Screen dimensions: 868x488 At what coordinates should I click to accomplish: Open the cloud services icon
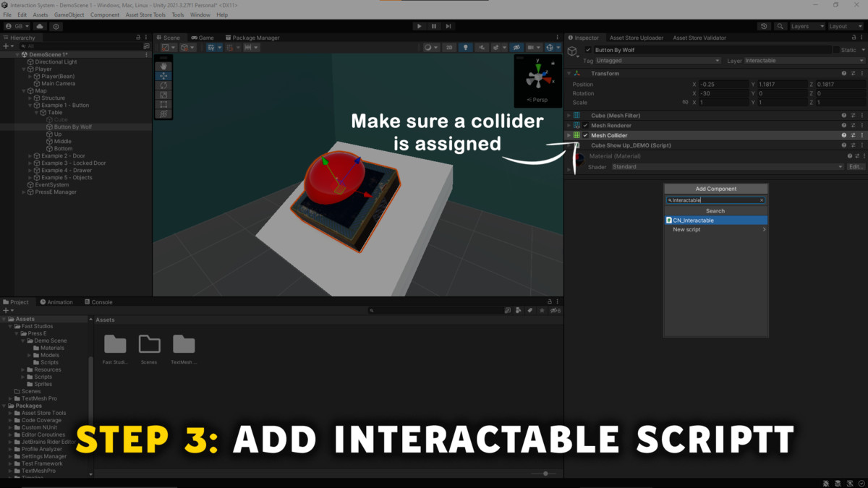40,26
